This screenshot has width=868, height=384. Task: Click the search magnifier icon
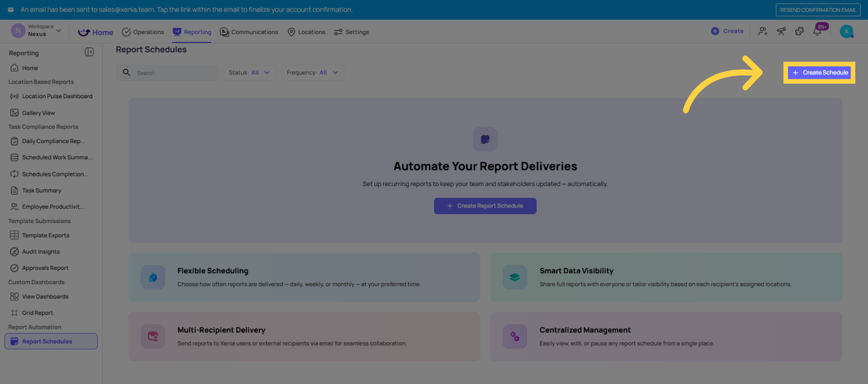(127, 72)
